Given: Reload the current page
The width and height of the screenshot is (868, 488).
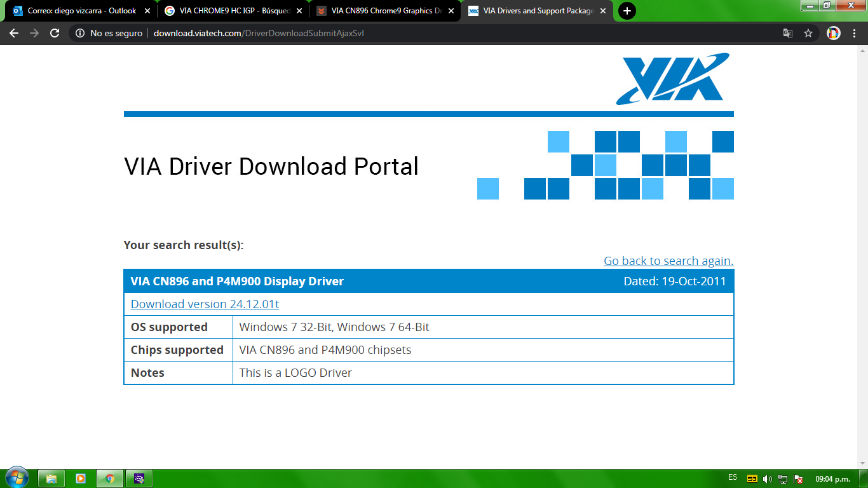Looking at the screenshot, I should [55, 33].
